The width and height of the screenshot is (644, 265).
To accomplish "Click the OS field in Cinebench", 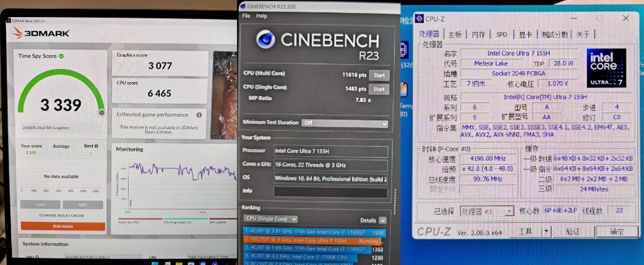I will pyautogui.click(x=331, y=179).
